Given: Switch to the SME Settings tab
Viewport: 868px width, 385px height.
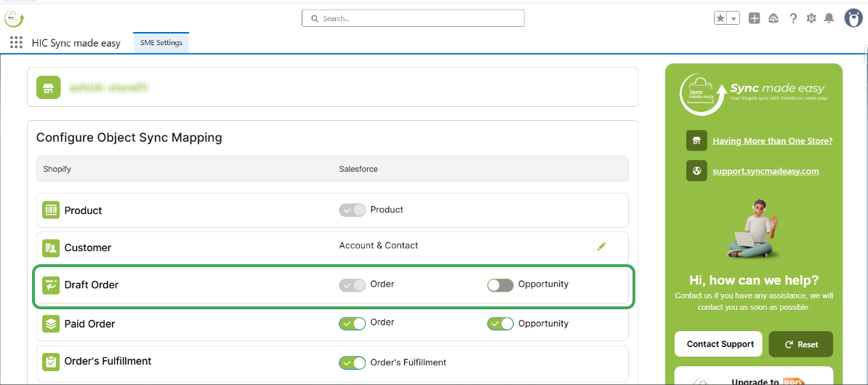Looking at the screenshot, I should (161, 43).
